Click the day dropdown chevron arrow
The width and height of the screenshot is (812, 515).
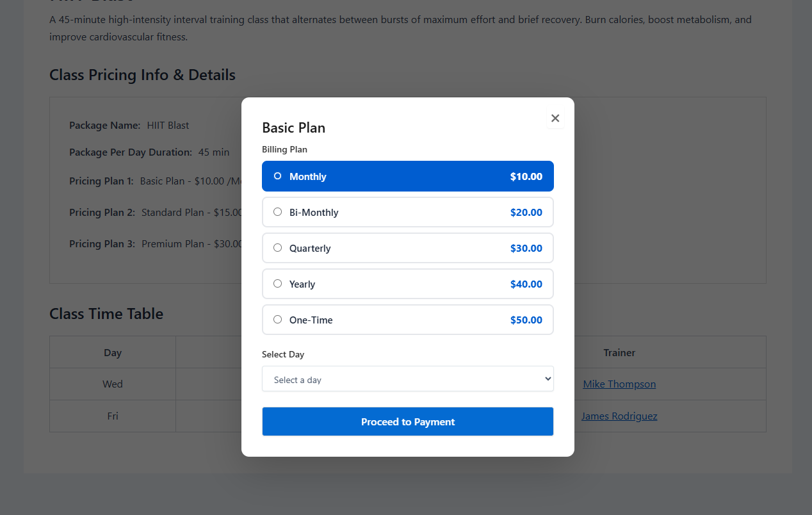pos(548,379)
